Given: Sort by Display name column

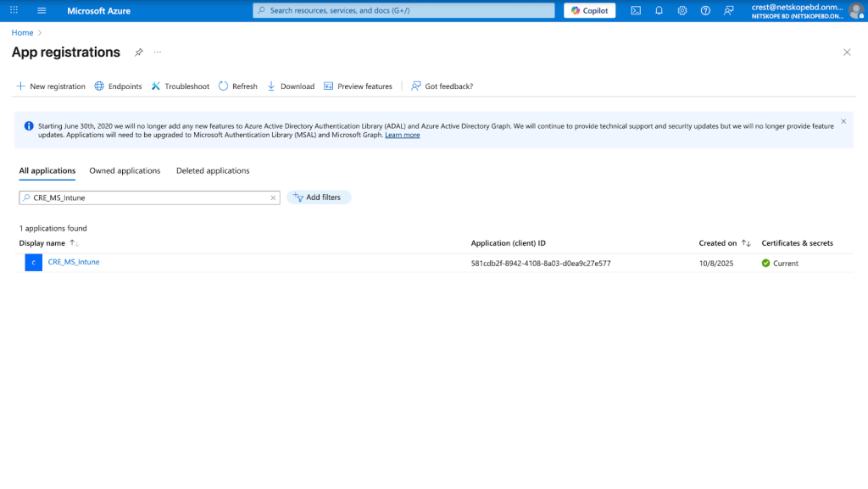Looking at the screenshot, I should point(48,243).
